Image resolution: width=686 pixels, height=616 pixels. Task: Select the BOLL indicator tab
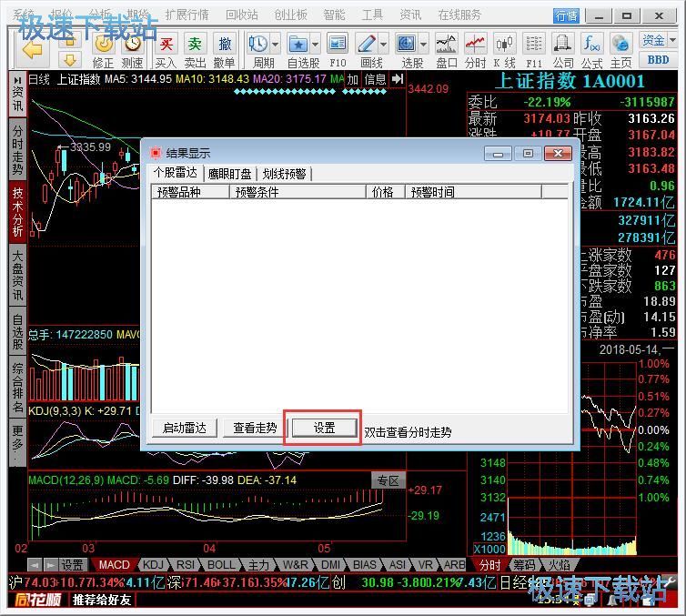[221, 565]
